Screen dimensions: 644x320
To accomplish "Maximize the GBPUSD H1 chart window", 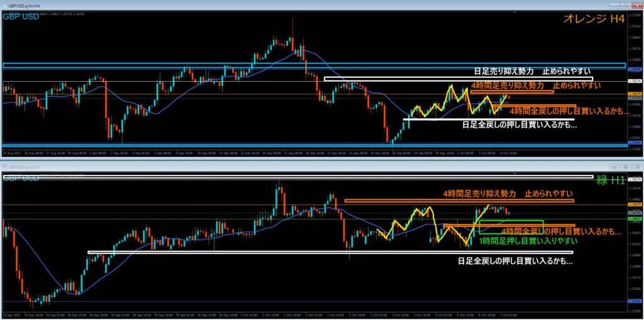I will click(x=626, y=167).
